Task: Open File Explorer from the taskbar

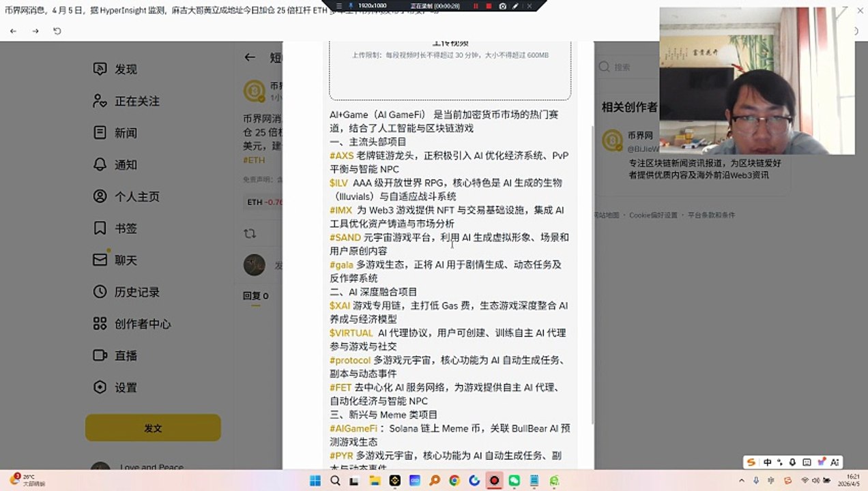Action: [375, 481]
